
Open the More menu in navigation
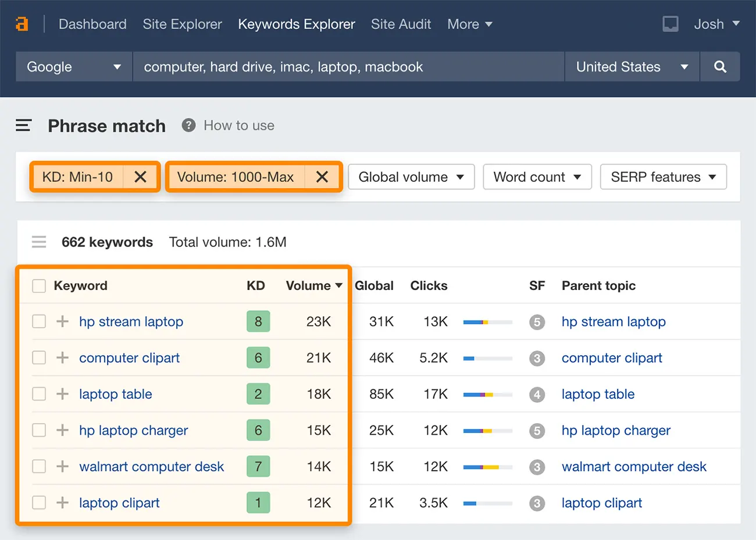469,24
